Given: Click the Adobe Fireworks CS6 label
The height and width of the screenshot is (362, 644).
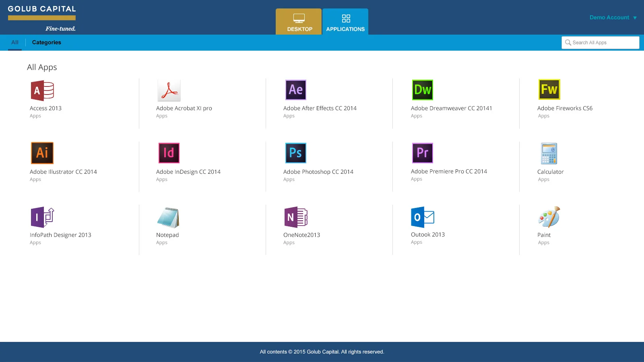Looking at the screenshot, I should click(565, 108).
